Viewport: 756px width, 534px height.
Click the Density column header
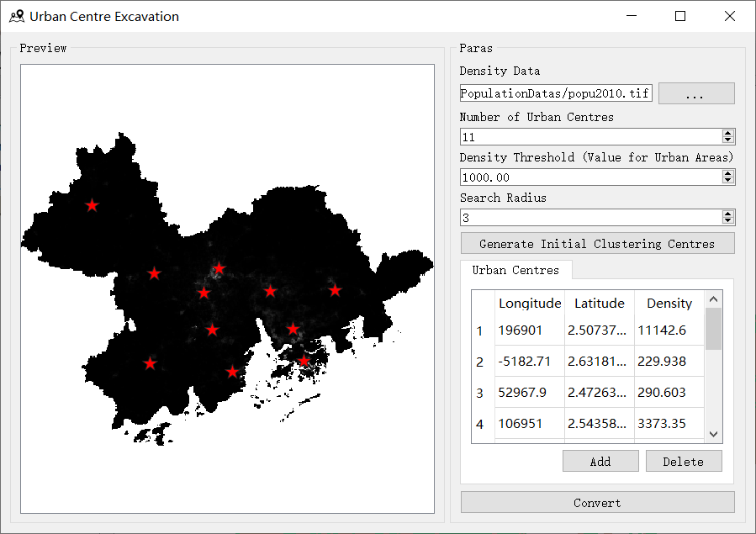point(669,303)
